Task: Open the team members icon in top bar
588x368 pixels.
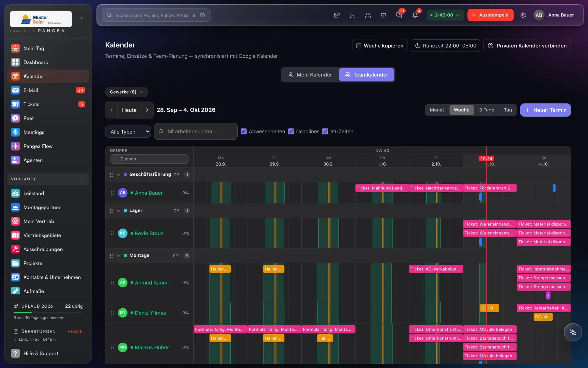Action: click(x=368, y=15)
